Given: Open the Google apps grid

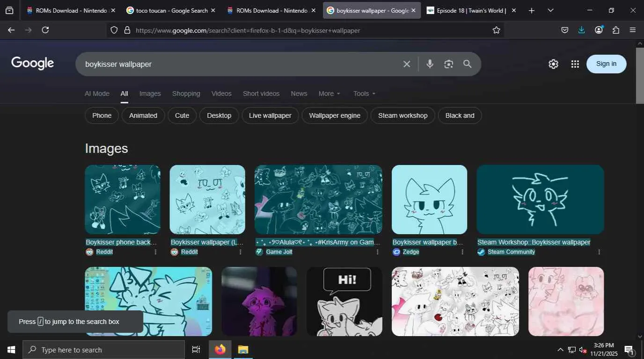Looking at the screenshot, I should [x=575, y=64].
